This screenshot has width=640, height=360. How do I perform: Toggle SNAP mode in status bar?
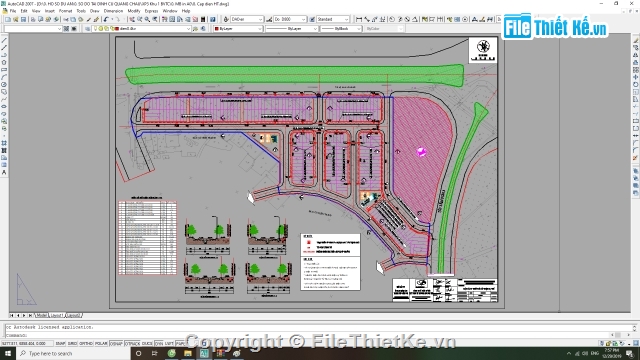coord(60,344)
